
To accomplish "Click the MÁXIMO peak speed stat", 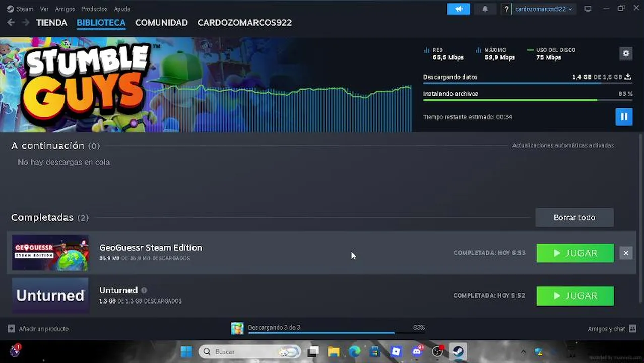I will 495,53.
